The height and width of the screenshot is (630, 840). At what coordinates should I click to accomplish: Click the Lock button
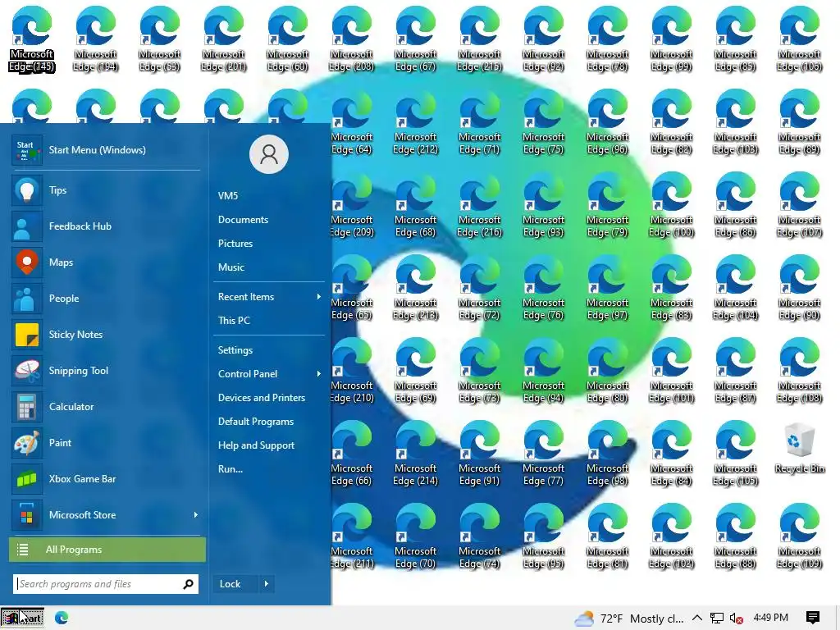coord(235,584)
